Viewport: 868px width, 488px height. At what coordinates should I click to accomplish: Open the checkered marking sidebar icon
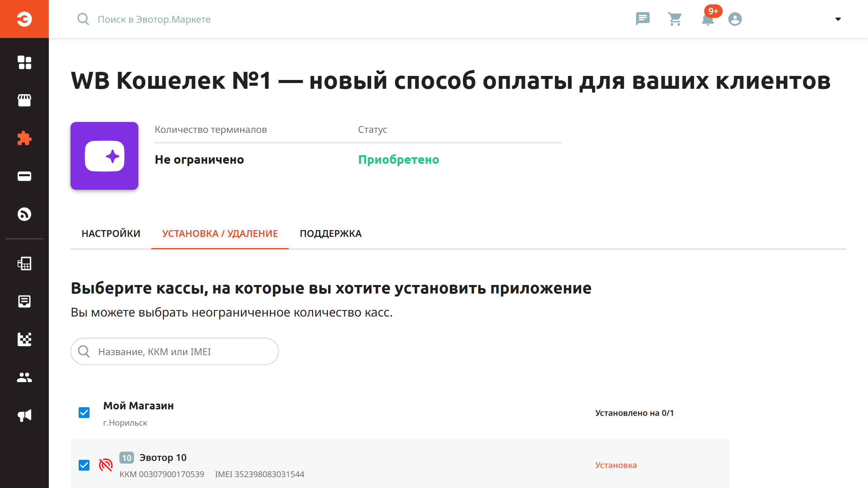coord(24,339)
